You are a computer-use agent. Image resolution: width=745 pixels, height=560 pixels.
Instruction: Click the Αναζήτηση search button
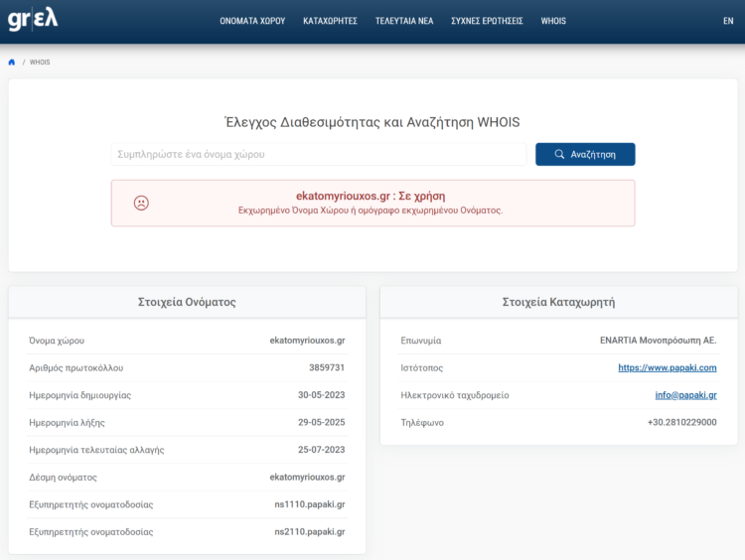point(585,154)
